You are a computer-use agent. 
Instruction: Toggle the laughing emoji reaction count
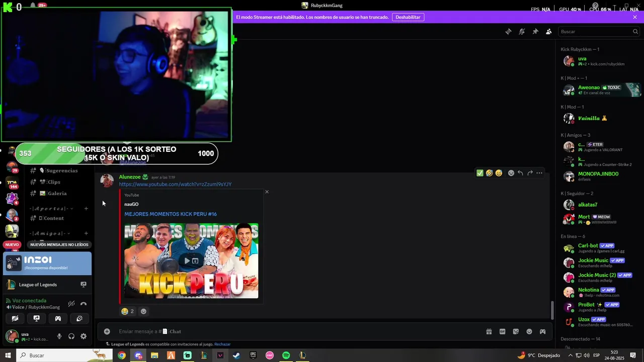point(128,311)
